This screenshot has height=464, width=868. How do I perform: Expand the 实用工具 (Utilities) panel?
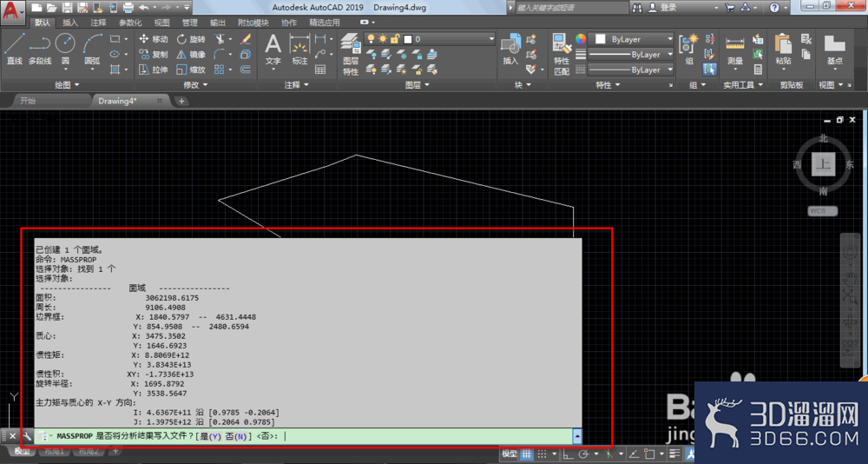tap(744, 85)
